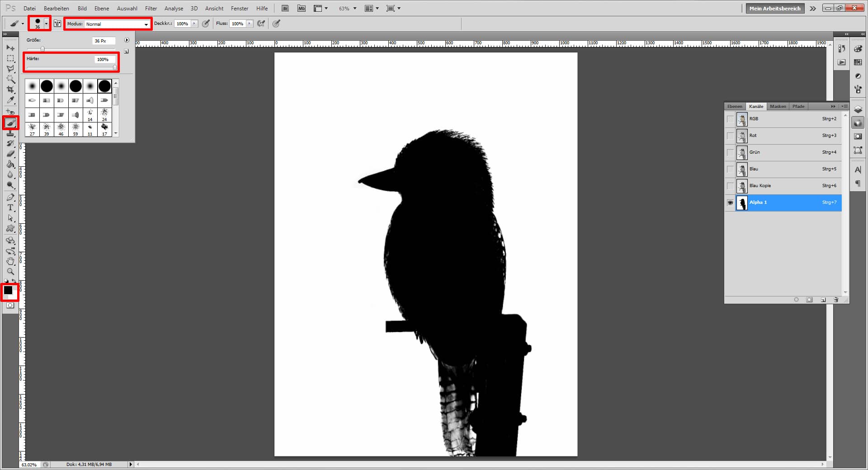This screenshot has height=470, width=868.
Task: Select the Clone Stamp tool
Action: [x=10, y=133]
